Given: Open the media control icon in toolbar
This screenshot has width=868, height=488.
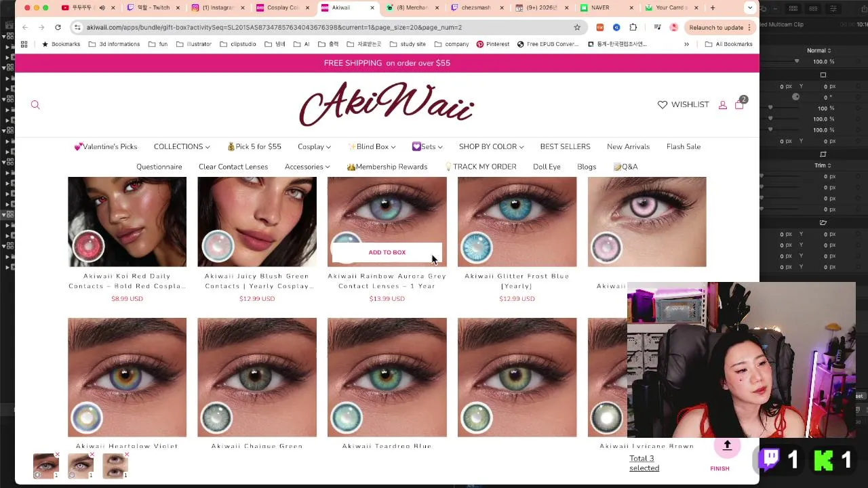Looking at the screenshot, I should (657, 27).
